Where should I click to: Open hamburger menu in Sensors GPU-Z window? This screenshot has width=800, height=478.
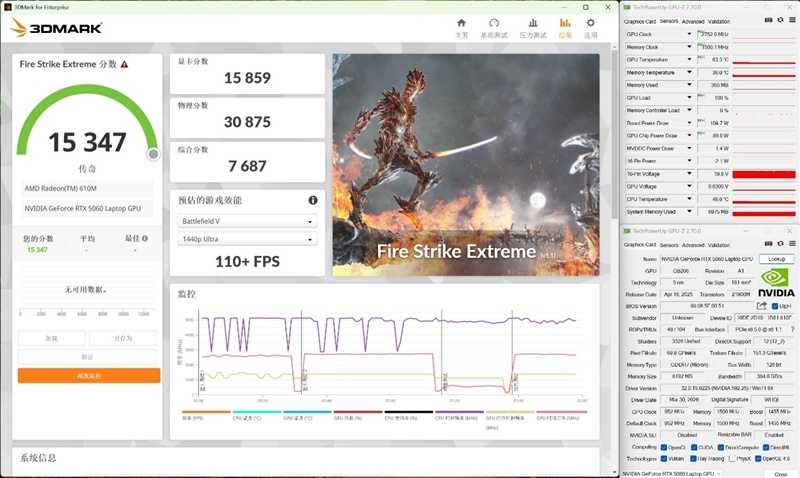click(792, 20)
